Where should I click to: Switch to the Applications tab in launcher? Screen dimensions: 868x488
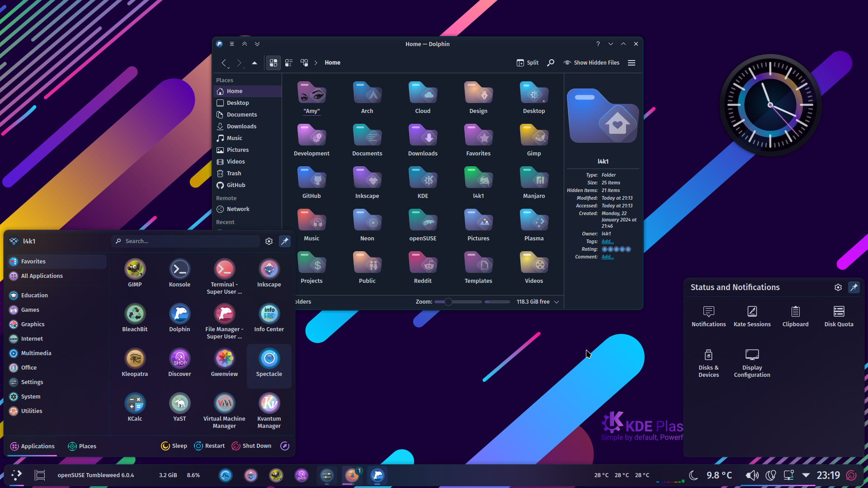tap(32, 446)
